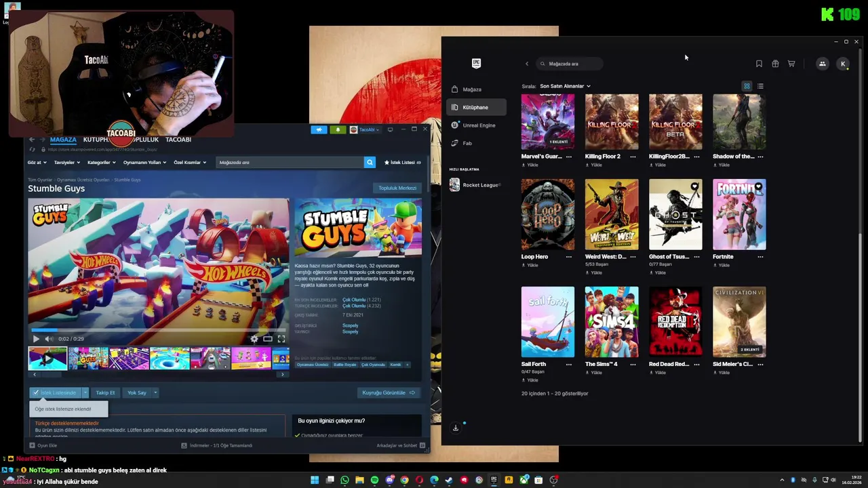Image resolution: width=868 pixels, height=488 pixels.
Task: Click the Epic Games logo
Action: pyautogui.click(x=476, y=63)
